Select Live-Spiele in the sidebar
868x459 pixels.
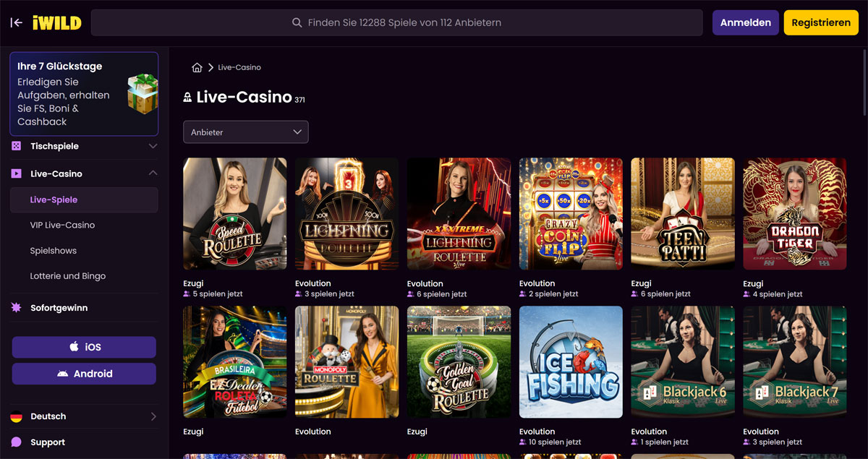coord(84,200)
